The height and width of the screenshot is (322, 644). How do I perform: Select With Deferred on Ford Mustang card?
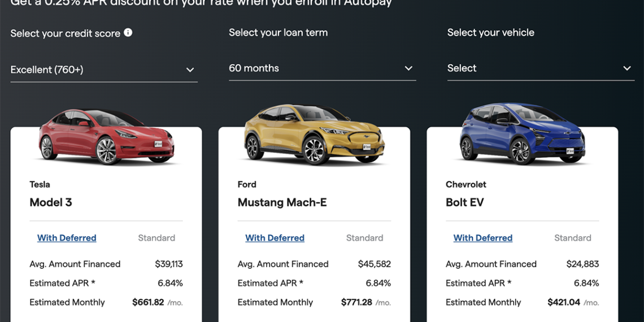[275, 238]
